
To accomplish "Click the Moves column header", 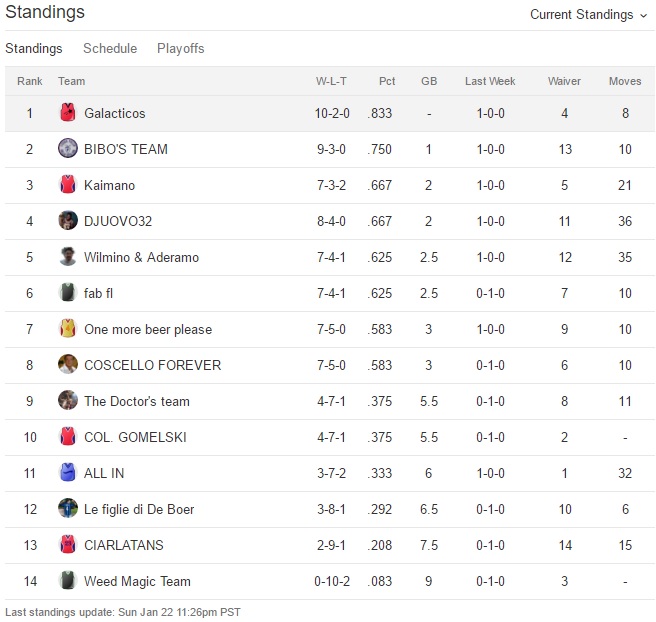I will point(625,81).
